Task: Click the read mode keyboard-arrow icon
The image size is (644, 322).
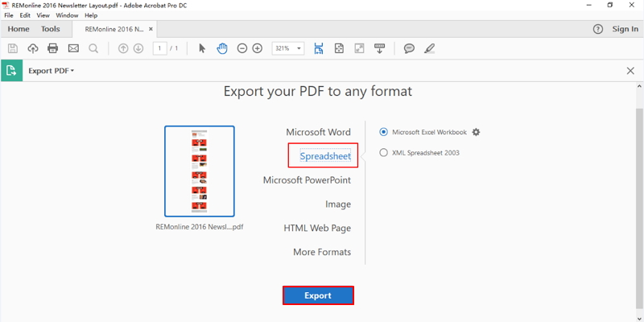Action: tap(379, 48)
